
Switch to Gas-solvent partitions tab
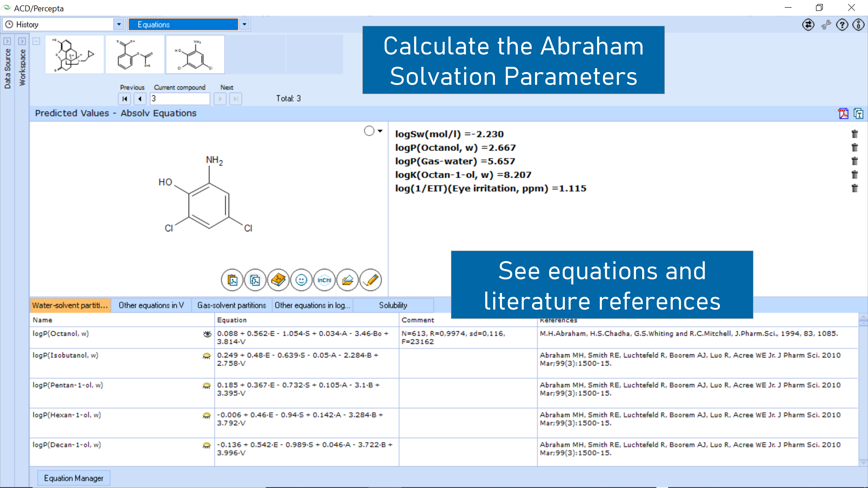click(231, 305)
